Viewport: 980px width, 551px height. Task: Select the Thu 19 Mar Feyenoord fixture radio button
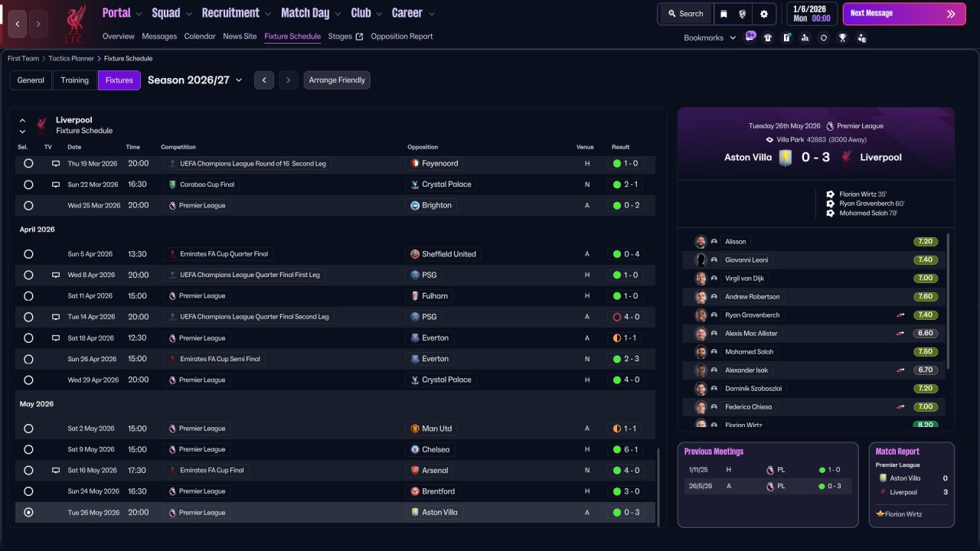[x=28, y=164]
